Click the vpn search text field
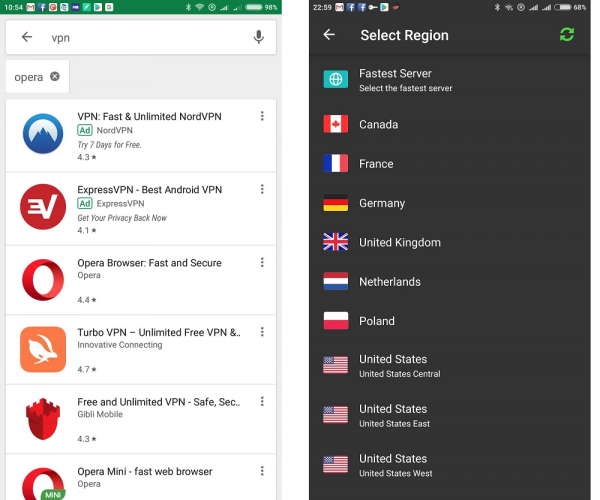 (x=140, y=37)
